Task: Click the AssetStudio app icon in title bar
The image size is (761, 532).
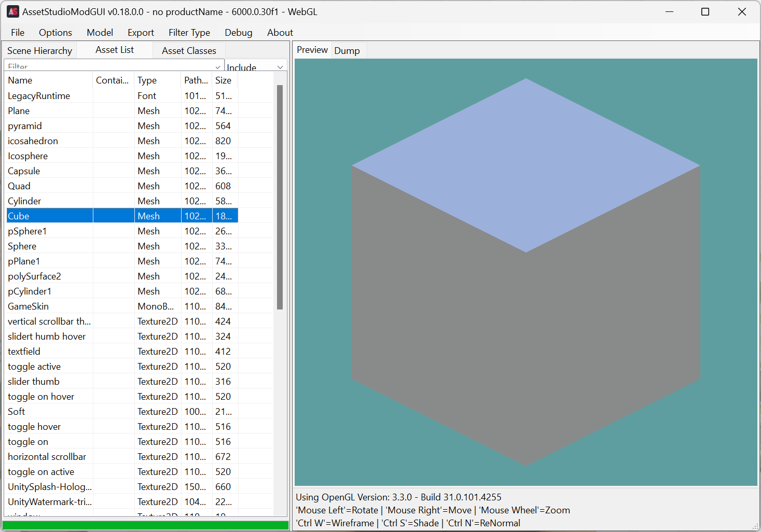Action: pyautogui.click(x=13, y=11)
